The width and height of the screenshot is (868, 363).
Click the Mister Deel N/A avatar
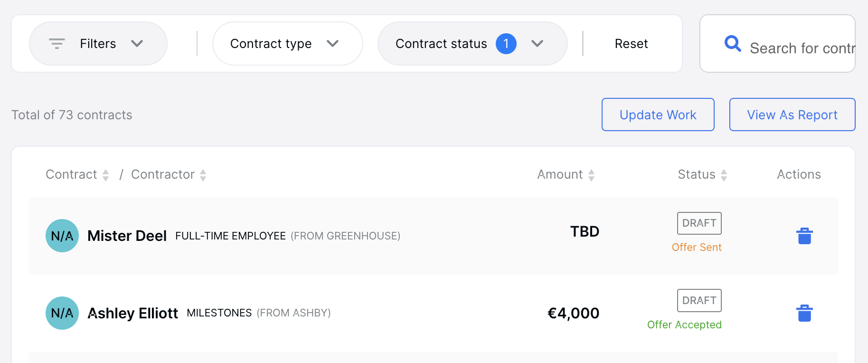coord(62,236)
